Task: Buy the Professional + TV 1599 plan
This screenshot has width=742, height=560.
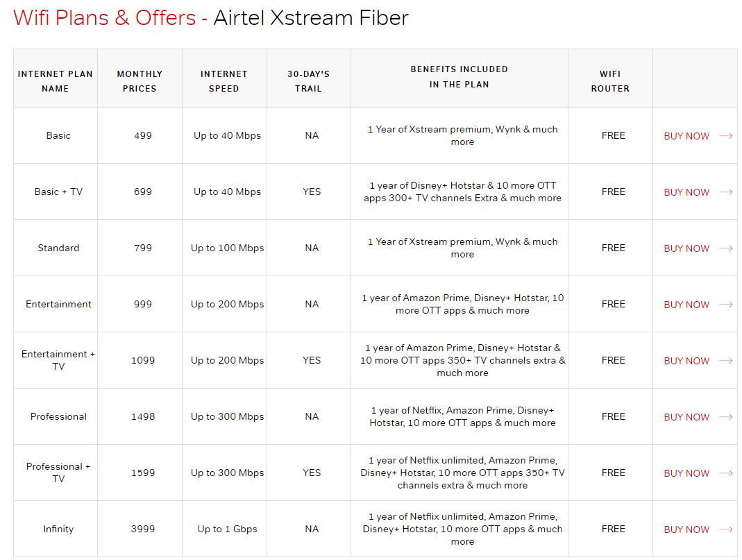Action: pos(686,473)
